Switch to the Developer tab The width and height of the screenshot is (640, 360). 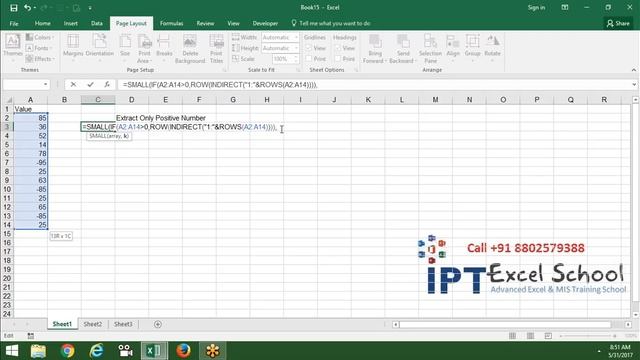tap(265, 24)
